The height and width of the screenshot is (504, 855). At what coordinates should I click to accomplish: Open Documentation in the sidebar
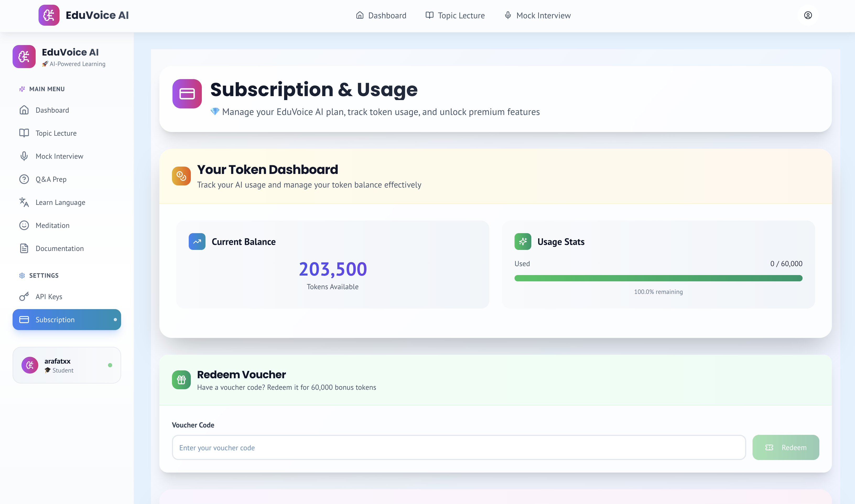point(59,249)
